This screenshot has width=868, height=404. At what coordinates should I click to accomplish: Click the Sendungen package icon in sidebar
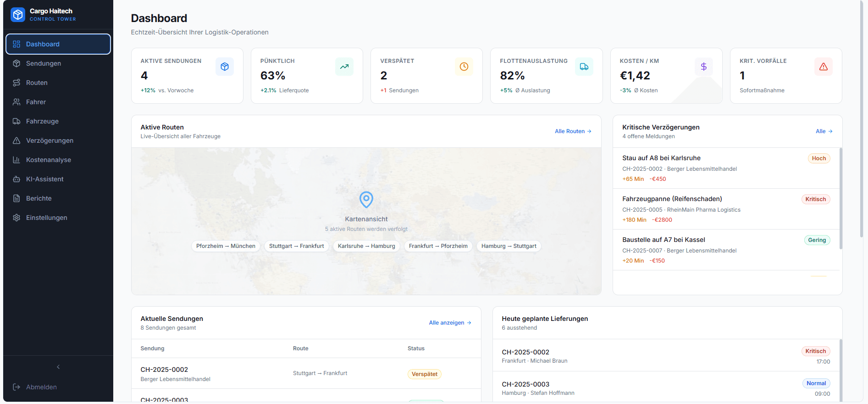(17, 63)
